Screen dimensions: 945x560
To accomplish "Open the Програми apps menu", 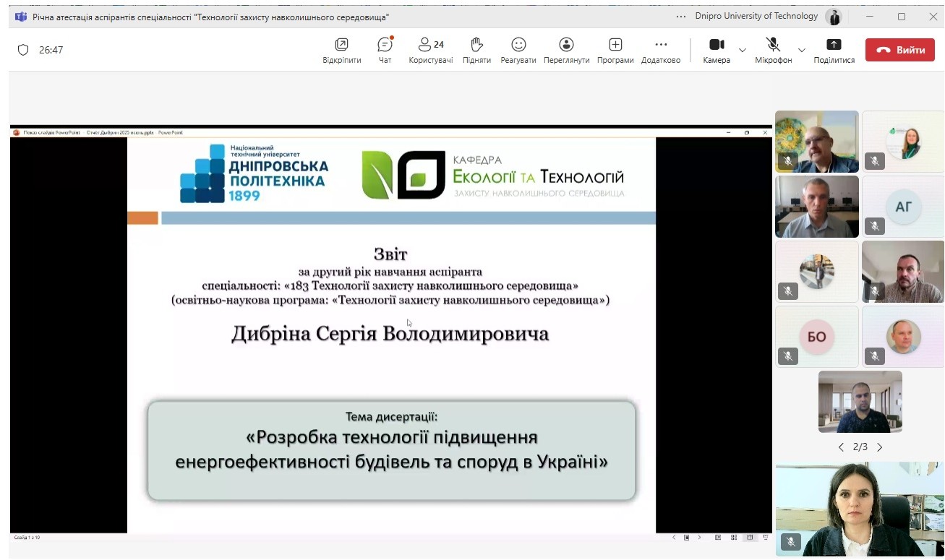I will 615,50.
